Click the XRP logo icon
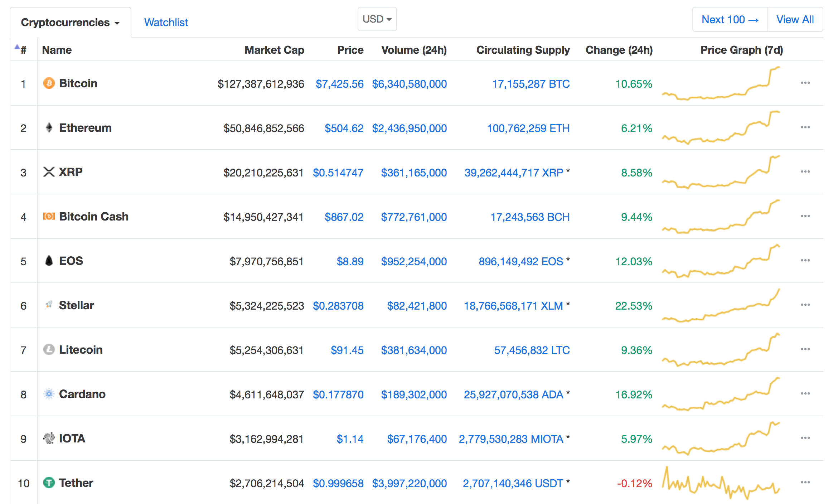The image size is (833, 504). pos(49,172)
